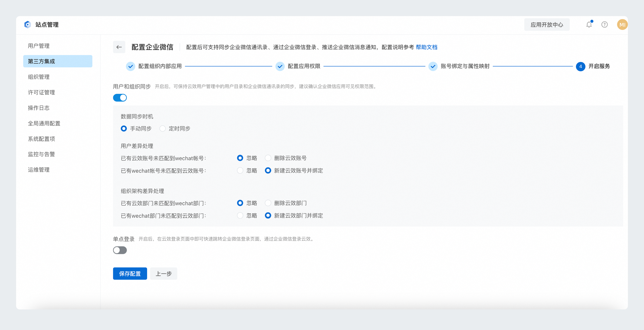
Task: Select step 配置组织内部应用 checkmark
Action: coord(131,66)
